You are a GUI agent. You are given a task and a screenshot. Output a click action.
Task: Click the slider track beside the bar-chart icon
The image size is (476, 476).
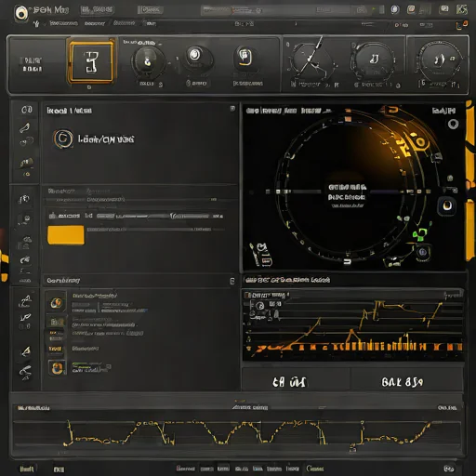160,216
